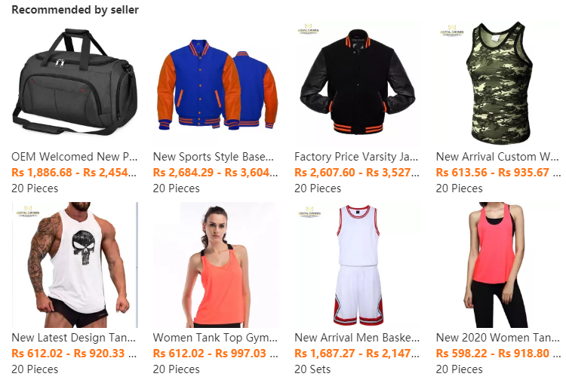Click the Rs 1,687.27 basketball set price
This screenshot has width=566, height=392.
click(325, 354)
